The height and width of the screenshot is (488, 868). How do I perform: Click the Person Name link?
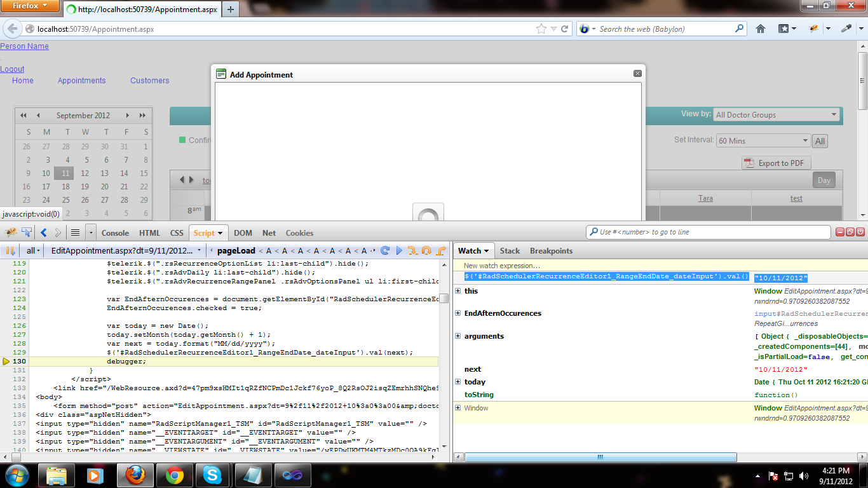[x=24, y=46]
